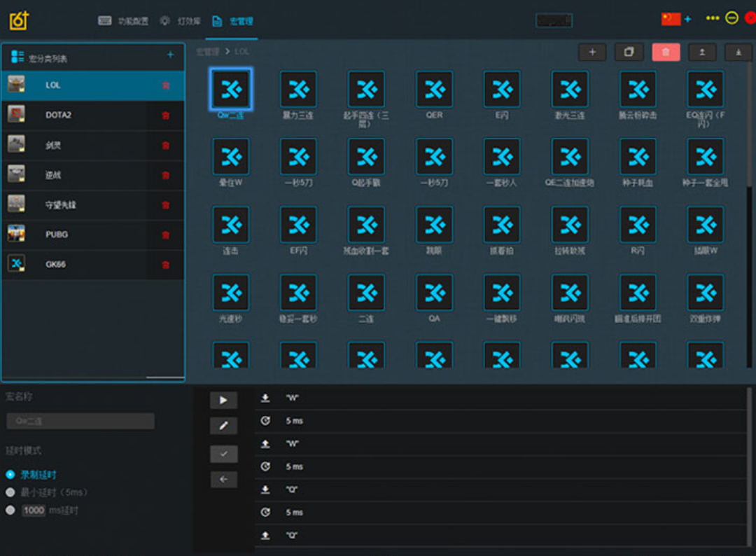
Task: Select the 最小延时 (5ms) radio option
Action: click(10, 492)
